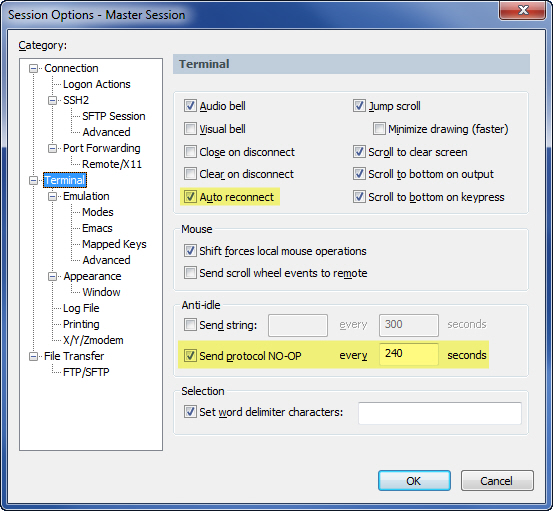Disable the Audio bell checkbox
This screenshot has width=553, height=511.
pyautogui.click(x=190, y=106)
